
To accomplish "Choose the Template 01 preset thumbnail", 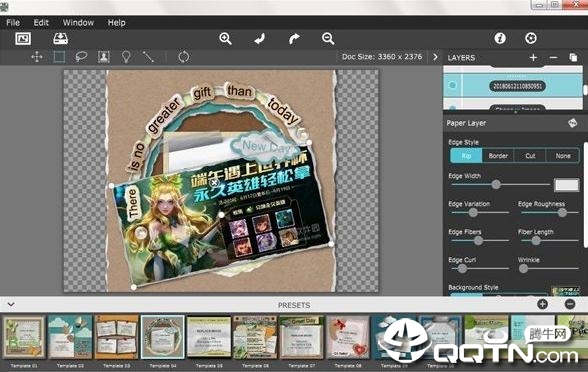I will pyautogui.click(x=24, y=337).
